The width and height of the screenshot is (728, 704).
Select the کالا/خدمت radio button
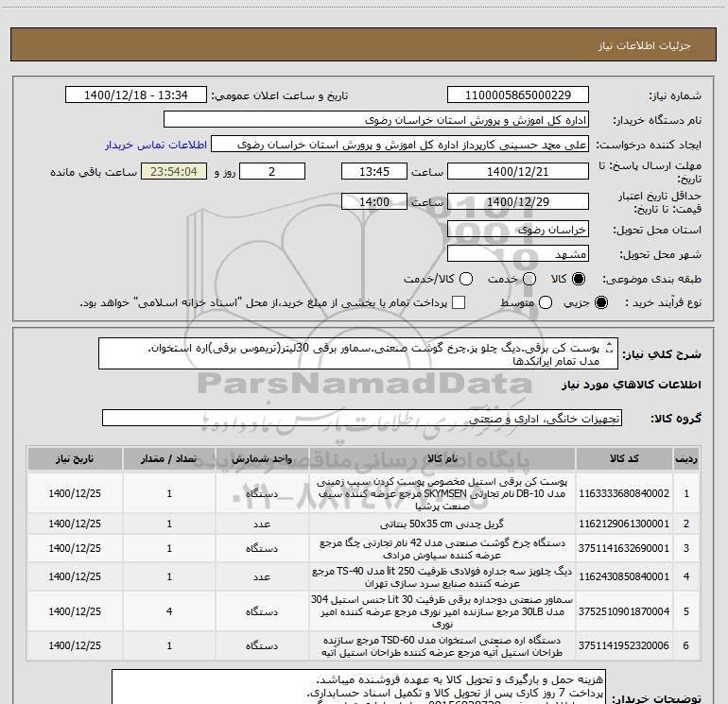click(x=466, y=279)
